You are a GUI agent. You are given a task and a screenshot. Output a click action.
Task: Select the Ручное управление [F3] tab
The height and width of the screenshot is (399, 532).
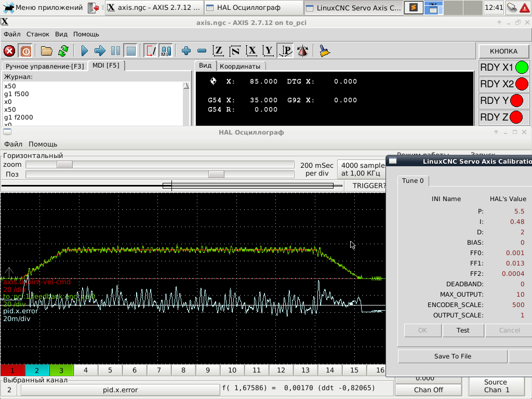click(45, 66)
